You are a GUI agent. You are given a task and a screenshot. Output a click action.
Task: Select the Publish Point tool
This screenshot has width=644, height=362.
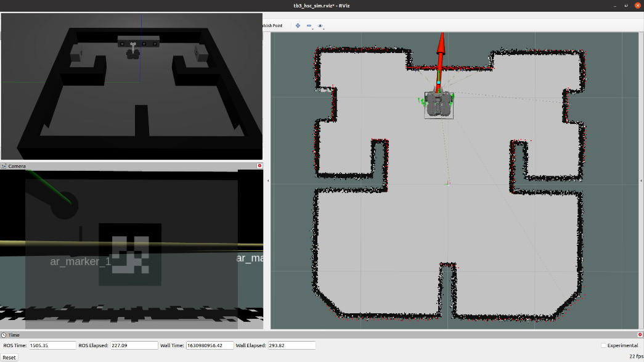coord(272,26)
